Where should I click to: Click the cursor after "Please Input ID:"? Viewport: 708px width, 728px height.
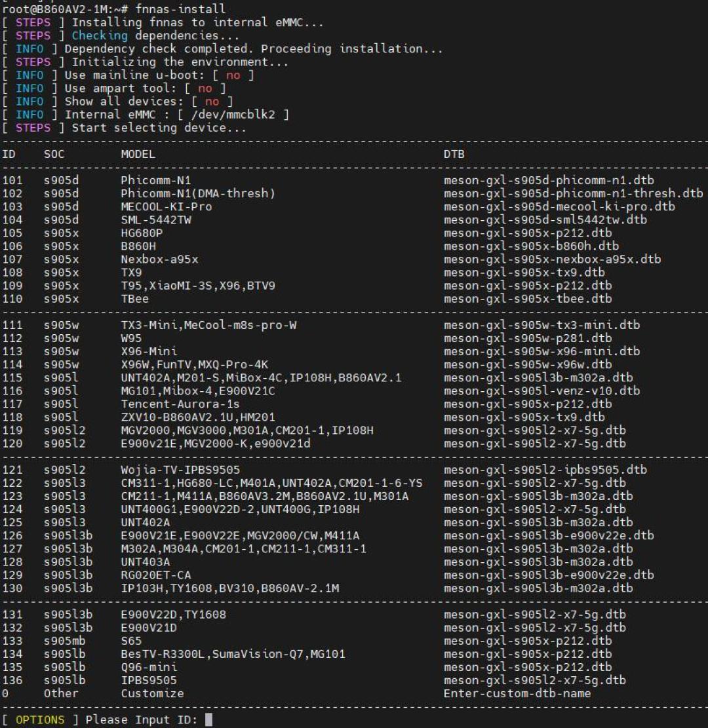(208, 719)
